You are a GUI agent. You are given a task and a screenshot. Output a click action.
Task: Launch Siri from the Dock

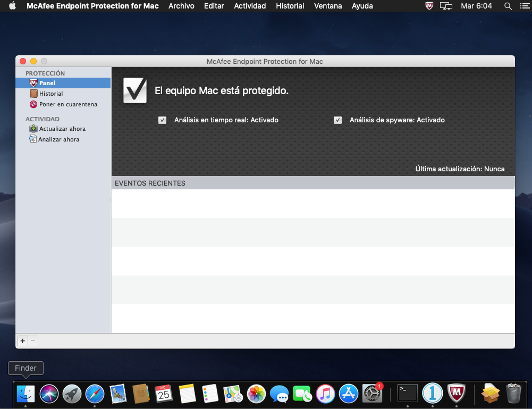49,394
